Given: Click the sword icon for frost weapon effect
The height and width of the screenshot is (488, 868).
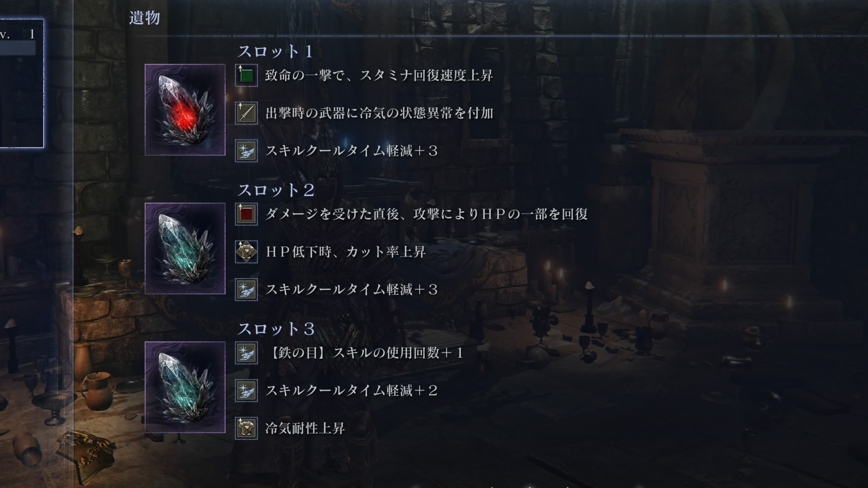Looking at the screenshot, I should coord(246,113).
